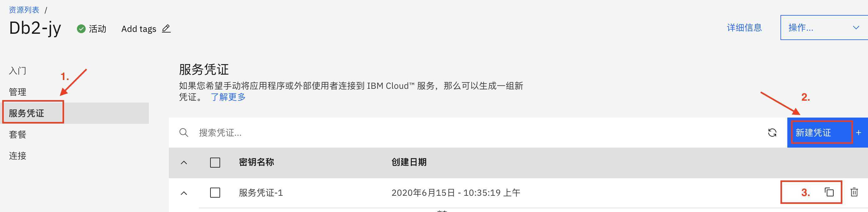Click the 新建凭证 button

pyautogui.click(x=827, y=133)
